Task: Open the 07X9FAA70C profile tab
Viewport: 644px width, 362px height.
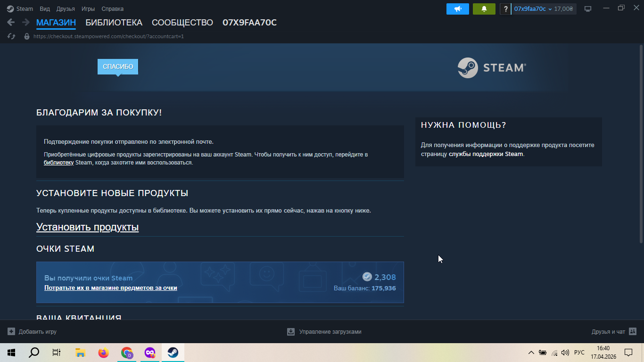Action: tap(249, 23)
